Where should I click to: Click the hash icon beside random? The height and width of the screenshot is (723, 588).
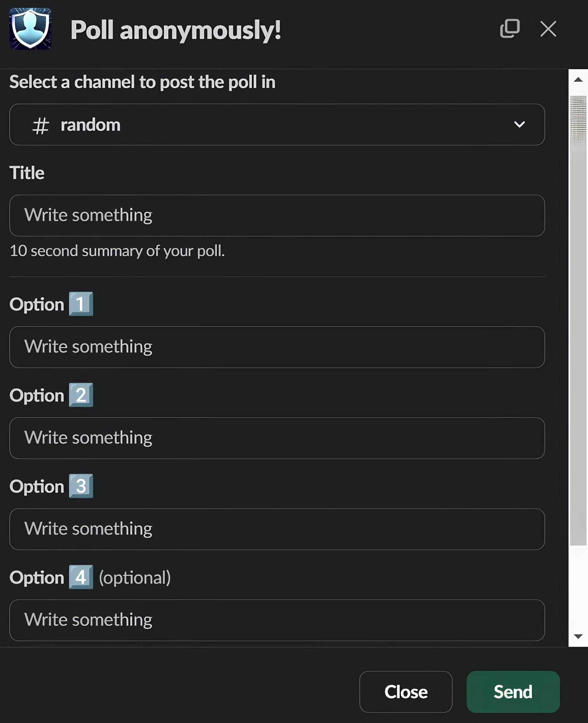pyautogui.click(x=40, y=126)
